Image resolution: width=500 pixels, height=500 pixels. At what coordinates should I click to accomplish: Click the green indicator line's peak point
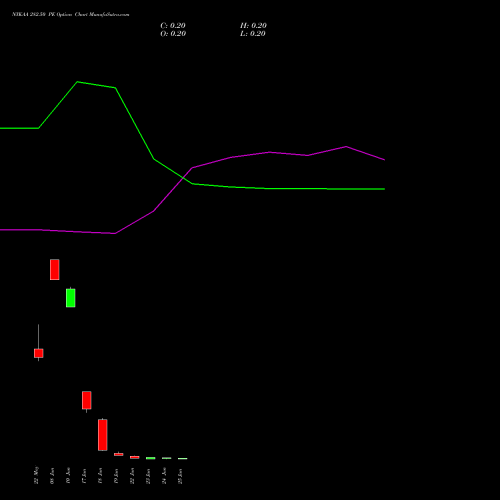point(77,82)
